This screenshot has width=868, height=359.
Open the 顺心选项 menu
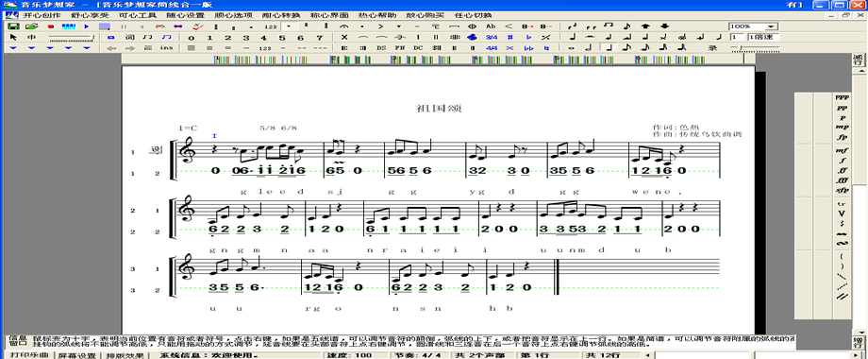(234, 15)
